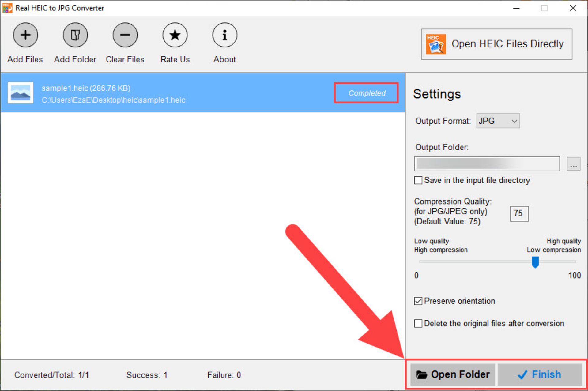Select the sample1.heic file name text
The height and width of the screenshot is (391, 588).
point(86,88)
